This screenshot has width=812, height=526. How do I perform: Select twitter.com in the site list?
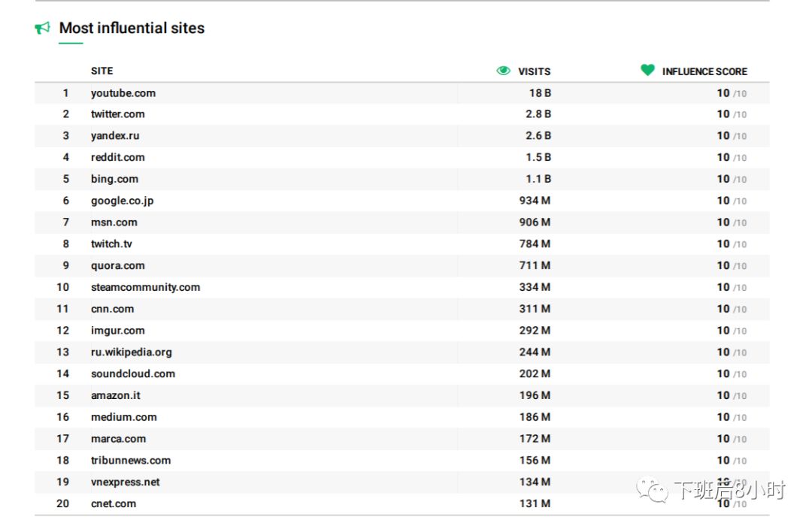(118, 114)
